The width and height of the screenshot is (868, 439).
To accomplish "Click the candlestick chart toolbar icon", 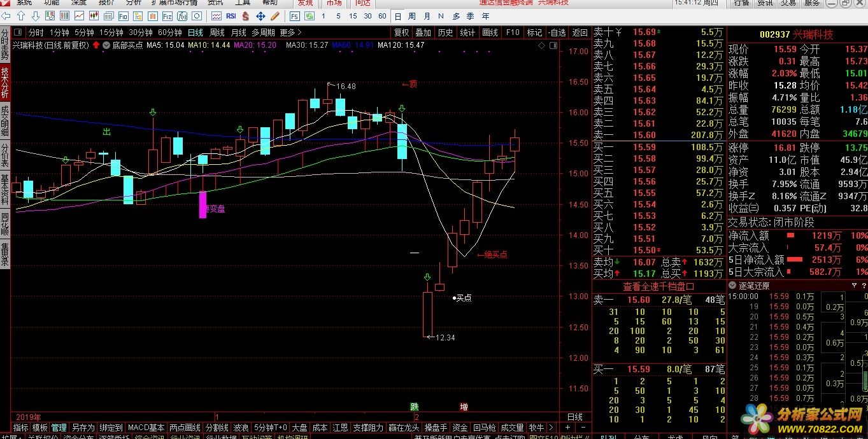I will tap(94, 16).
